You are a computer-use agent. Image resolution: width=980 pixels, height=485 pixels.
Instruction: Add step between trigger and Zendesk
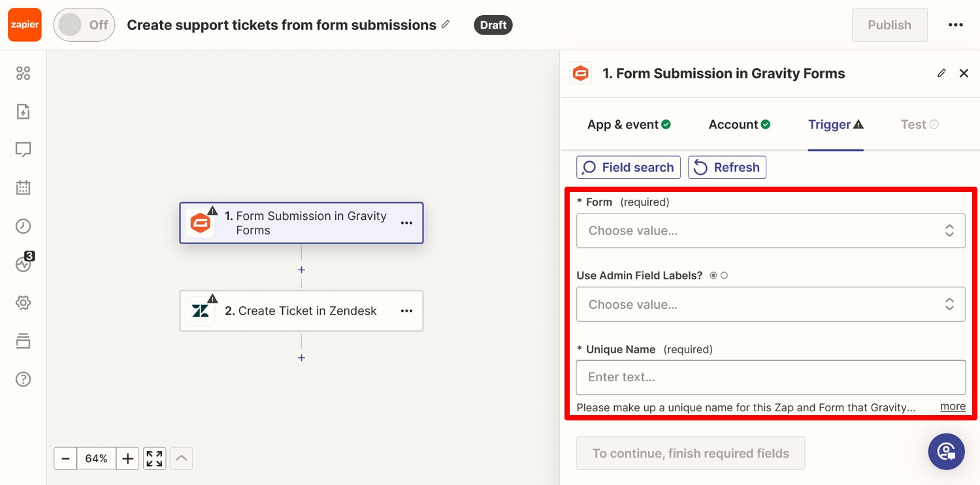click(x=301, y=270)
